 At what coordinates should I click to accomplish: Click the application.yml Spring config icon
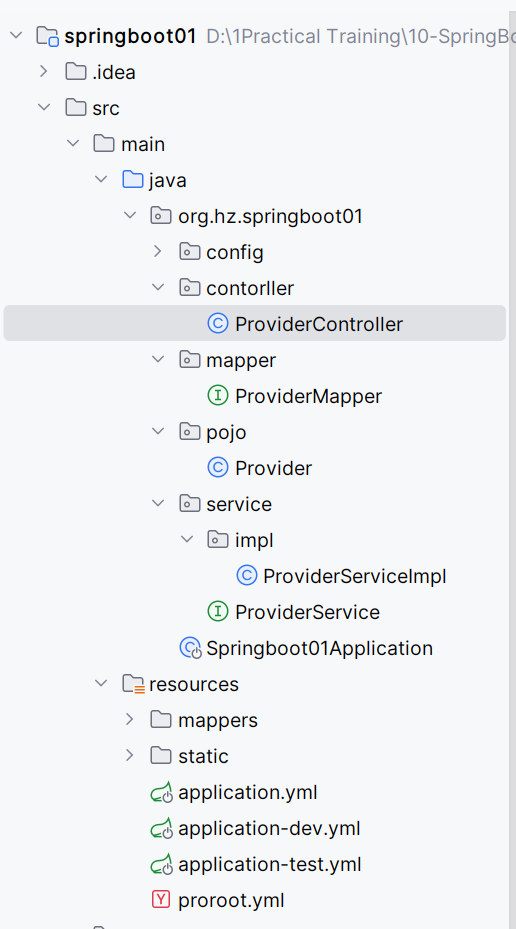tap(161, 792)
